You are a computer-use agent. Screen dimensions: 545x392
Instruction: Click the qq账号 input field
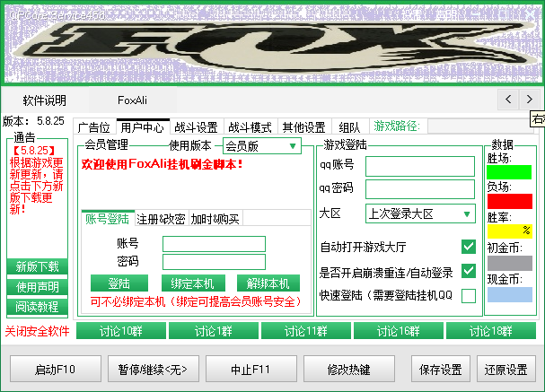[419, 165]
